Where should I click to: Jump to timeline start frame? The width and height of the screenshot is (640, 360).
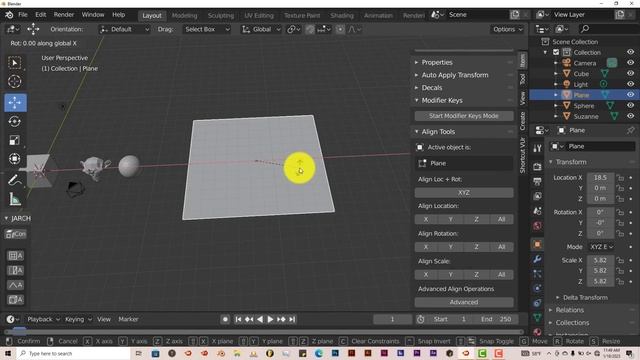tap(238, 319)
